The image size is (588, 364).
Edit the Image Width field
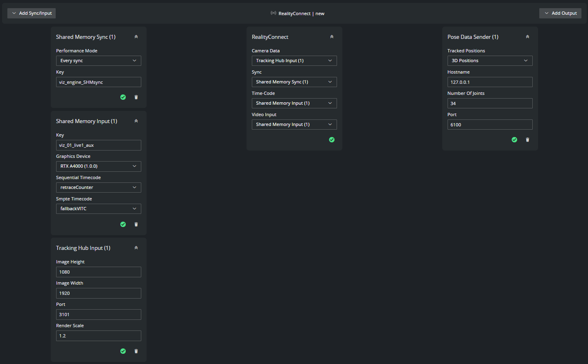[x=99, y=293]
